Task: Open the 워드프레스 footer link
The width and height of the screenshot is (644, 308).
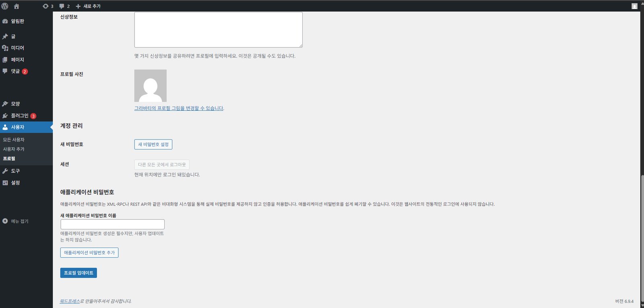Action: tap(70, 301)
